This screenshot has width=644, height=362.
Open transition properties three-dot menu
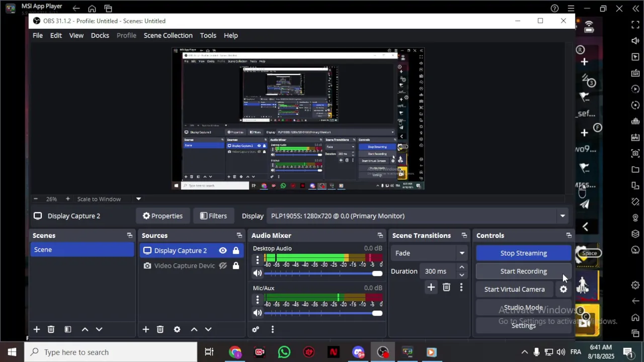tap(461, 287)
